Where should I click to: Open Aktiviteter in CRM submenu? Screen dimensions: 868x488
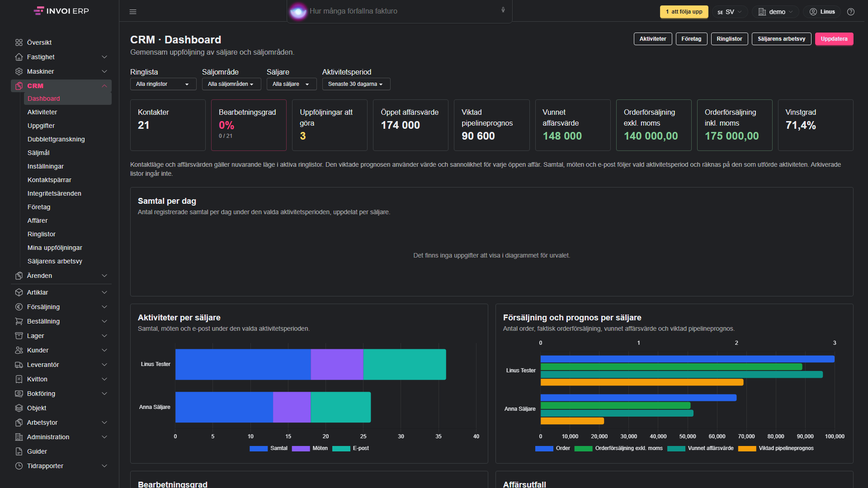(x=42, y=112)
